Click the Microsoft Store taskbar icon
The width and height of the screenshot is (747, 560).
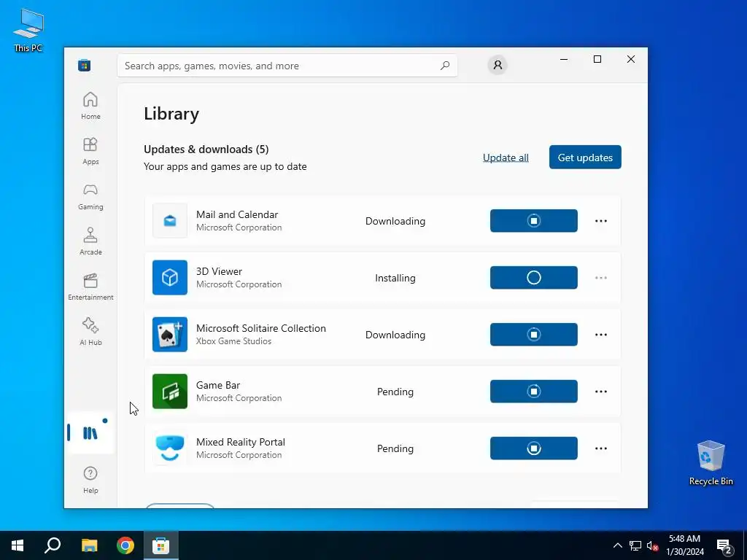tap(161, 545)
